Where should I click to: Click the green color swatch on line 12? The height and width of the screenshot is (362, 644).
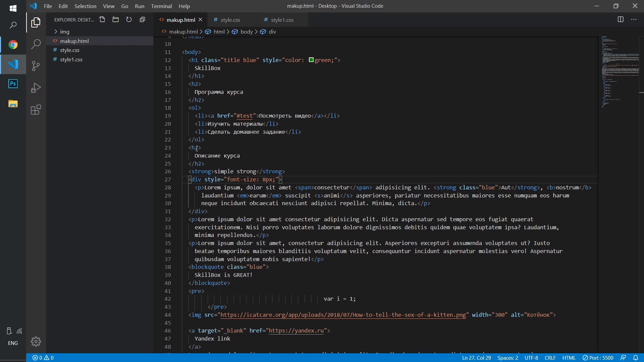(311, 60)
